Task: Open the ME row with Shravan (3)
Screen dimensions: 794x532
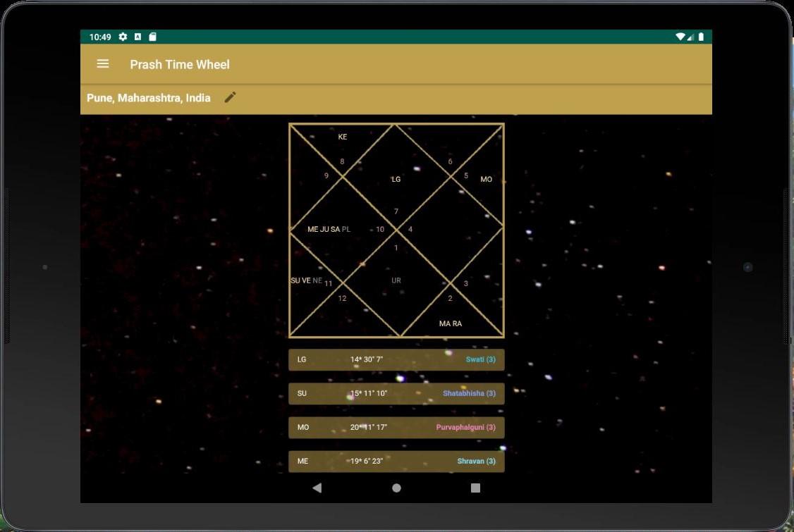Action: pyautogui.click(x=396, y=461)
